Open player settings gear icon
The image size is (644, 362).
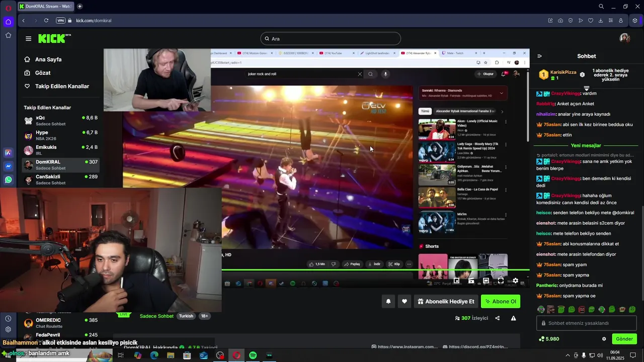[x=515, y=281]
